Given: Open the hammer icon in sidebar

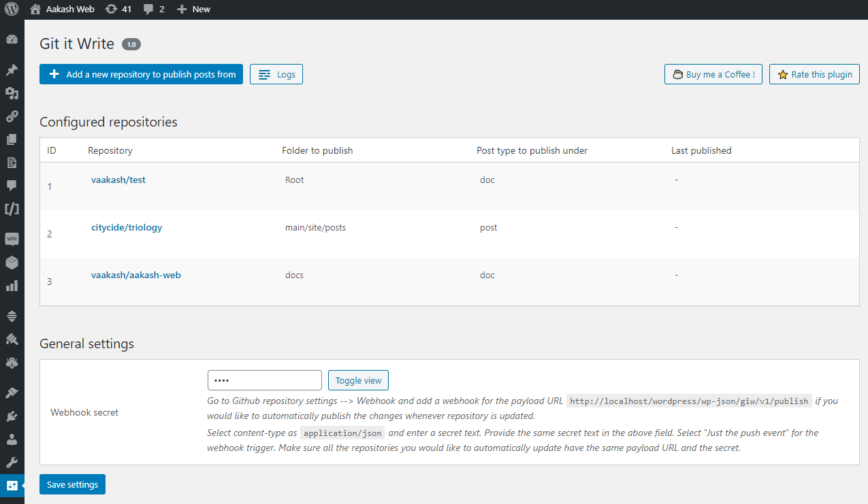Looking at the screenshot, I should pos(12,339).
